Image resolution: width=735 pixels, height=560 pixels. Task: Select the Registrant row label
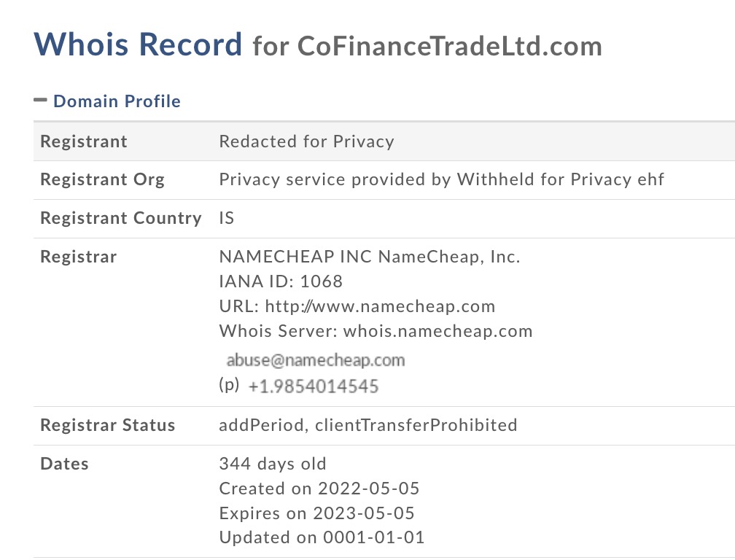coord(84,141)
